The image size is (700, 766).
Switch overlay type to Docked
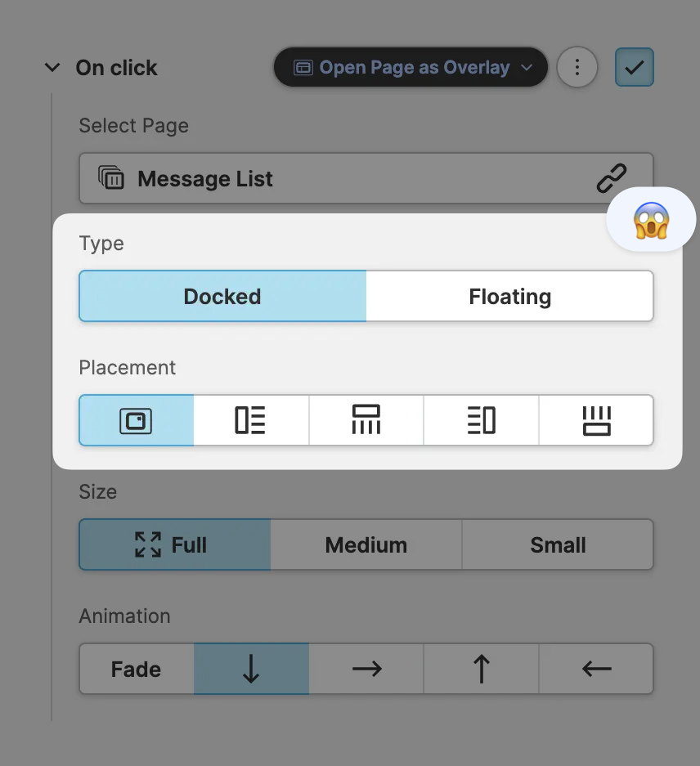click(x=222, y=296)
